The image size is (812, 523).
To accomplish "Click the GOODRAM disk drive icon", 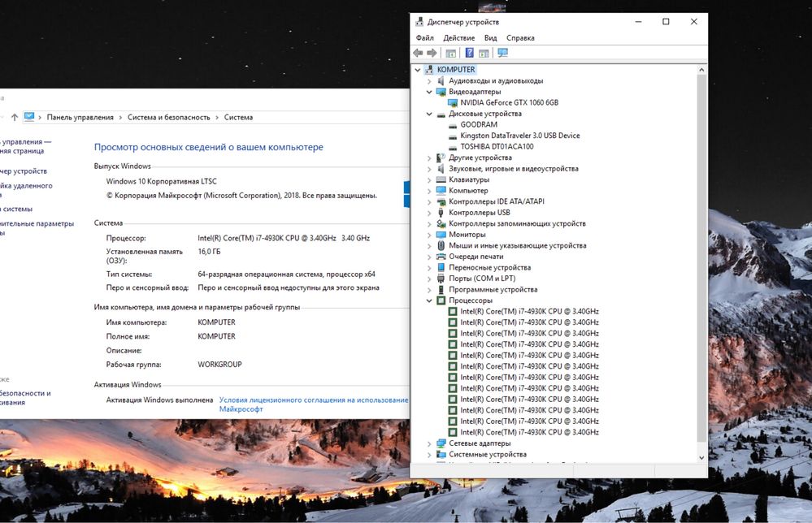I will (453, 125).
